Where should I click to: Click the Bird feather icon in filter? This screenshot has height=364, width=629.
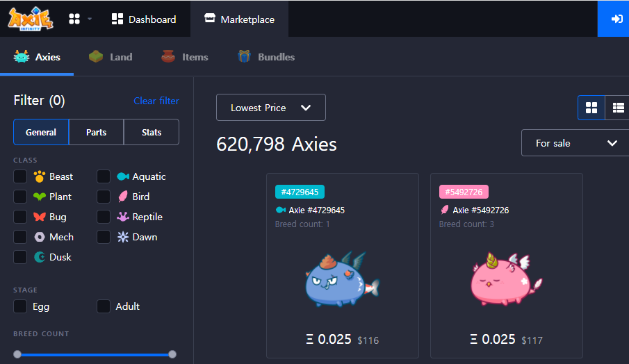(x=123, y=197)
